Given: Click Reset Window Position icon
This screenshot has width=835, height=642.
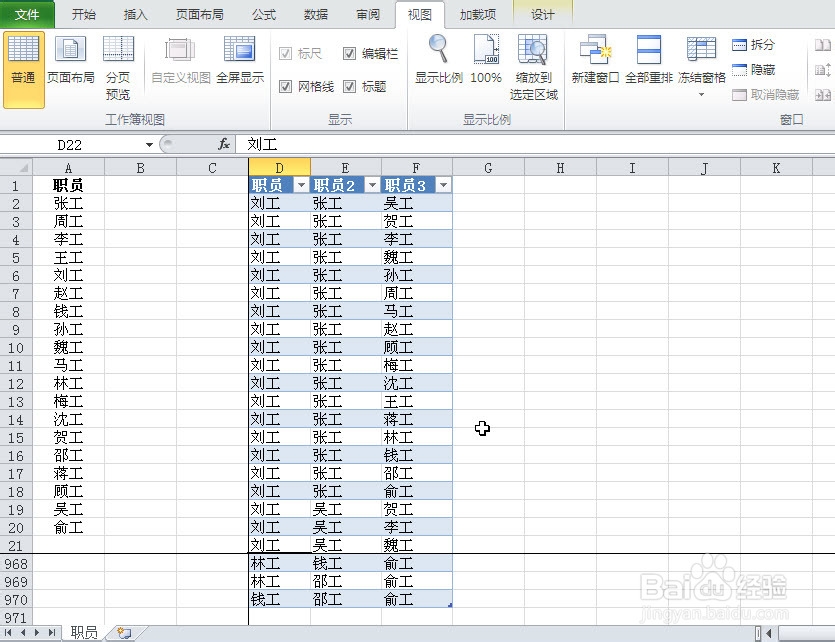Looking at the screenshot, I should pos(823,95).
